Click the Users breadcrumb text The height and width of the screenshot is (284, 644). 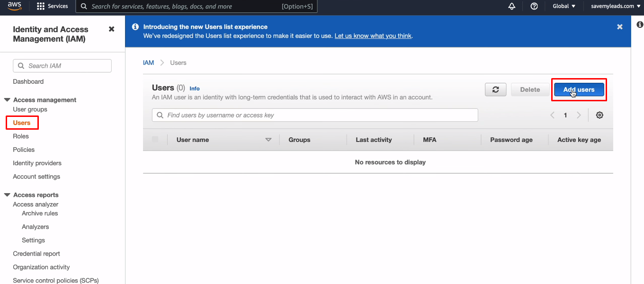click(179, 62)
